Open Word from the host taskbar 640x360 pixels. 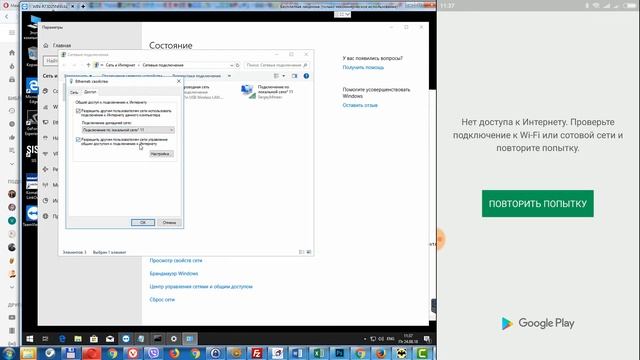pos(298,353)
